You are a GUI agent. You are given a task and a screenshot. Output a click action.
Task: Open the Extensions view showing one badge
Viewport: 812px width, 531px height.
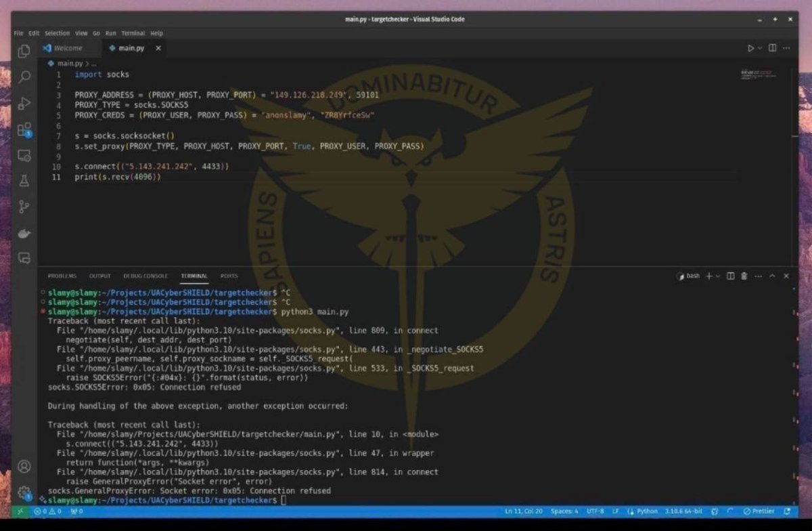coord(24,129)
